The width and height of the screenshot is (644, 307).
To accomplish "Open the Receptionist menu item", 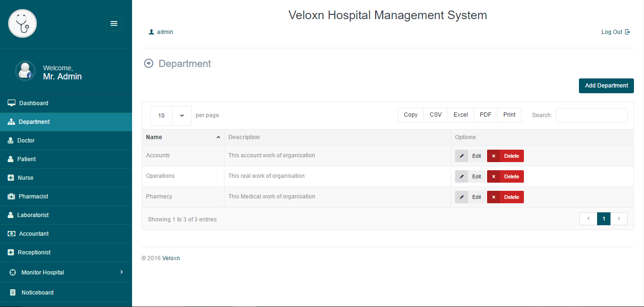I will (x=33, y=252).
